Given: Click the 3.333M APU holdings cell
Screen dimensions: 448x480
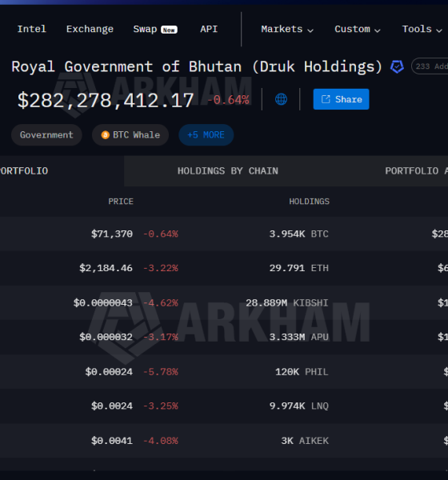Looking at the screenshot, I should click(x=299, y=337).
